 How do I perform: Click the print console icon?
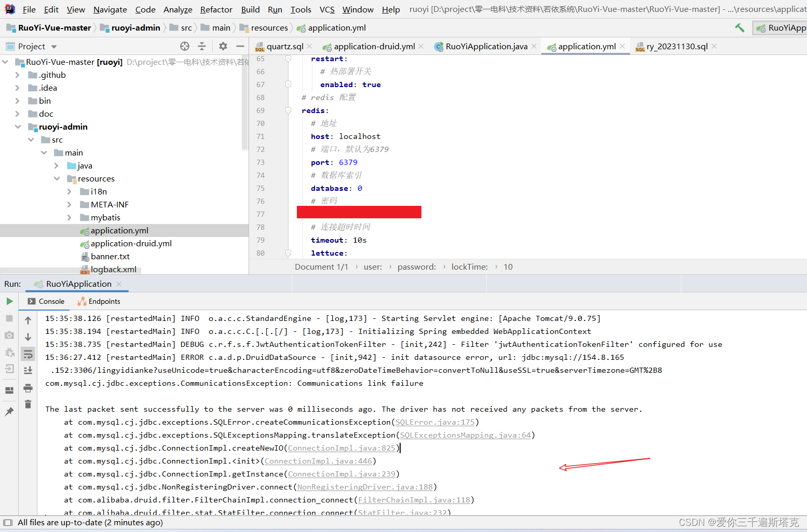(28, 388)
